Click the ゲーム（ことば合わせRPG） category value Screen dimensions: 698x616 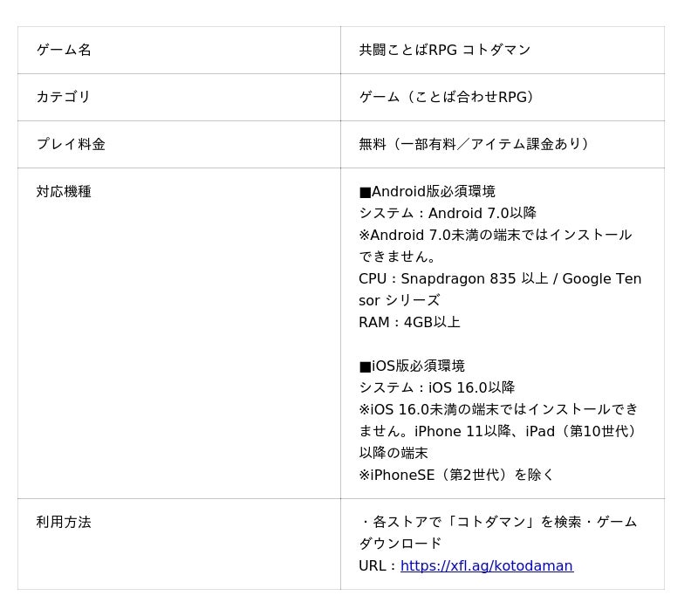pyautogui.click(x=447, y=97)
